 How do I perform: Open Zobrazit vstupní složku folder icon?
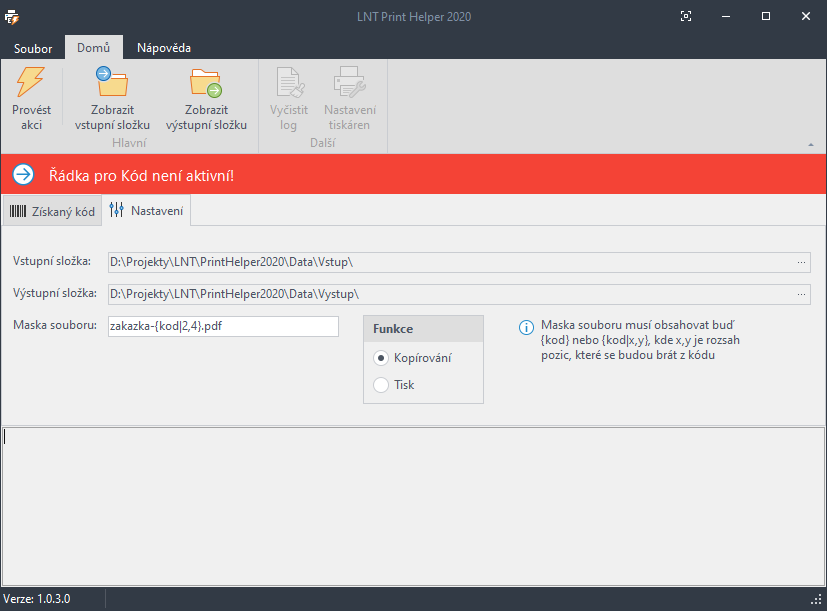click(x=112, y=83)
